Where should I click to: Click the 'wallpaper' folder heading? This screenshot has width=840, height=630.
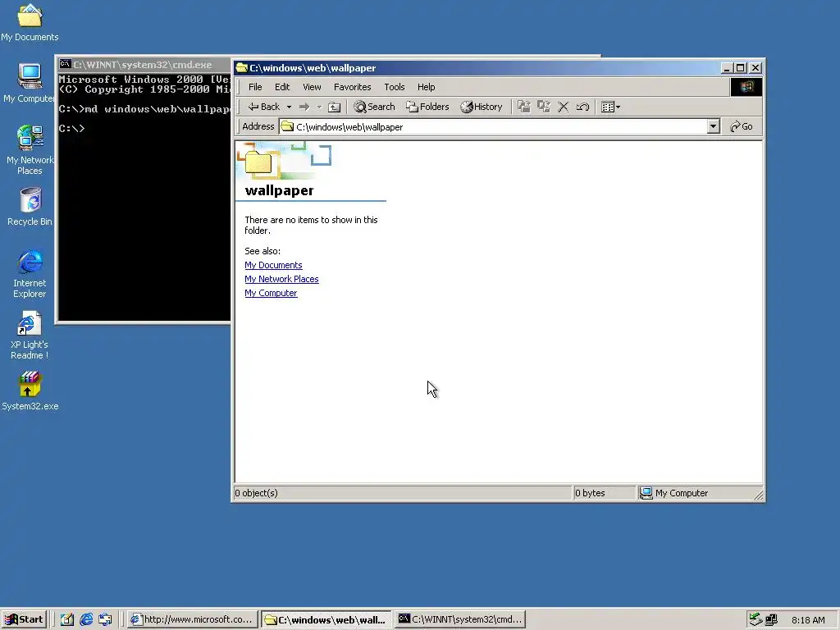pyautogui.click(x=279, y=190)
